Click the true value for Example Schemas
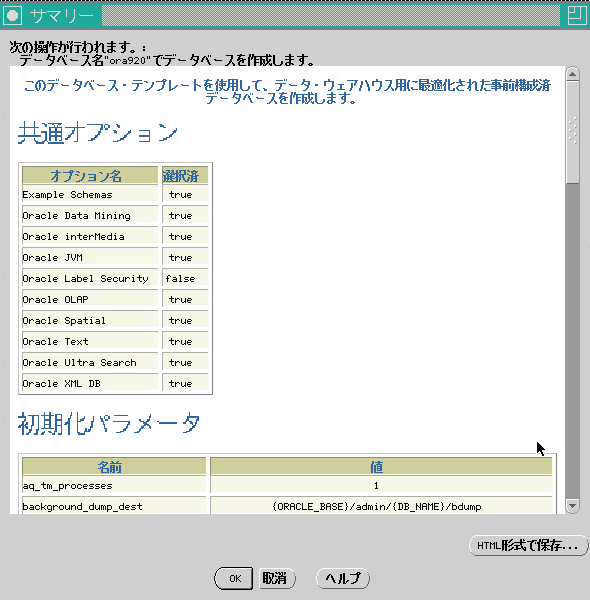This screenshot has width=590, height=600. (181, 195)
